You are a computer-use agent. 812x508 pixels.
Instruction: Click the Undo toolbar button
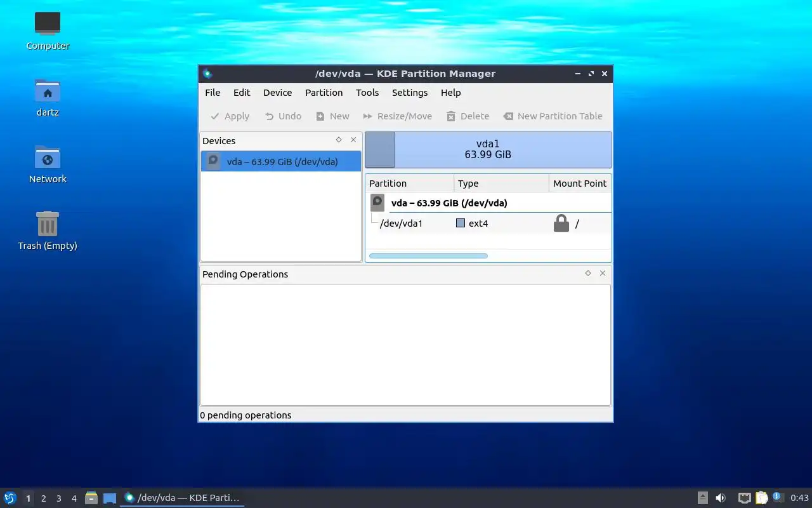tap(283, 116)
